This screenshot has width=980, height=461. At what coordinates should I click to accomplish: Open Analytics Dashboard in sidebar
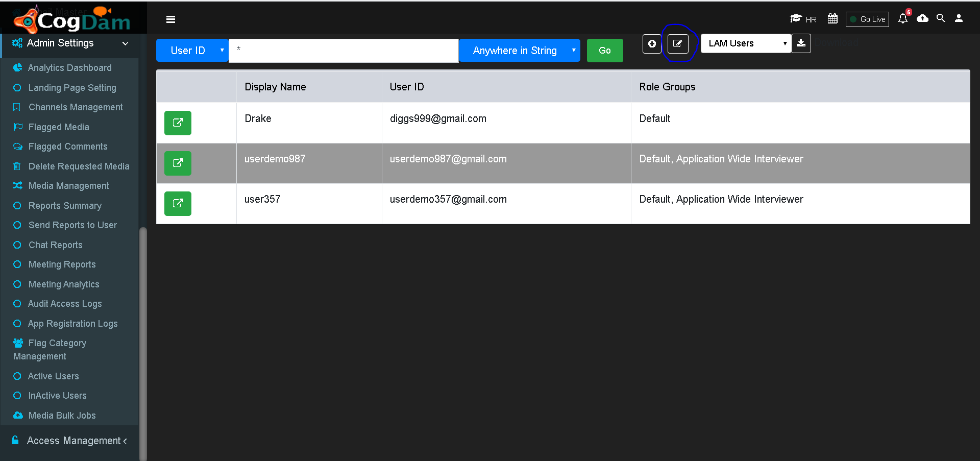click(69, 68)
